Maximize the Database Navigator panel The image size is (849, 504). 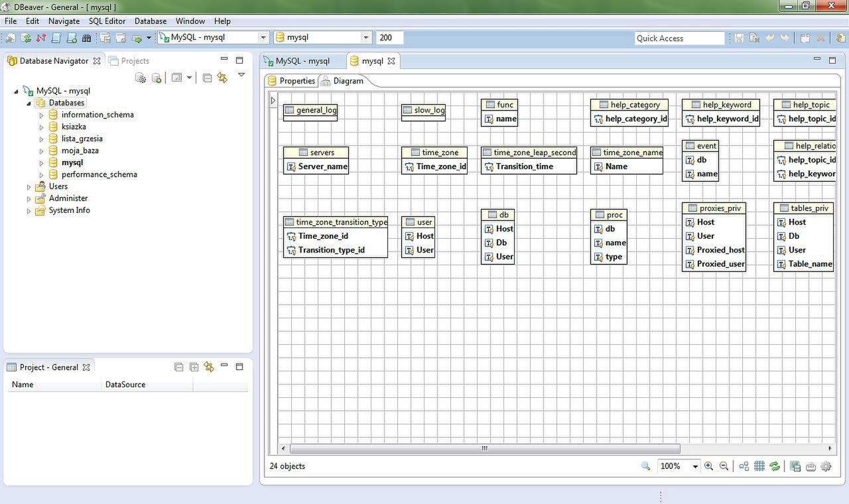coord(239,60)
